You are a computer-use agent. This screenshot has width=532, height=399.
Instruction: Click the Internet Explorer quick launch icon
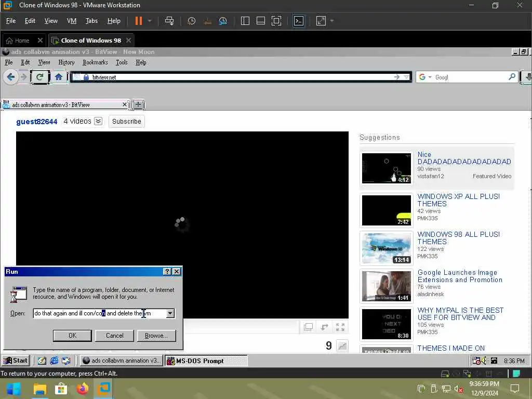(x=54, y=361)
